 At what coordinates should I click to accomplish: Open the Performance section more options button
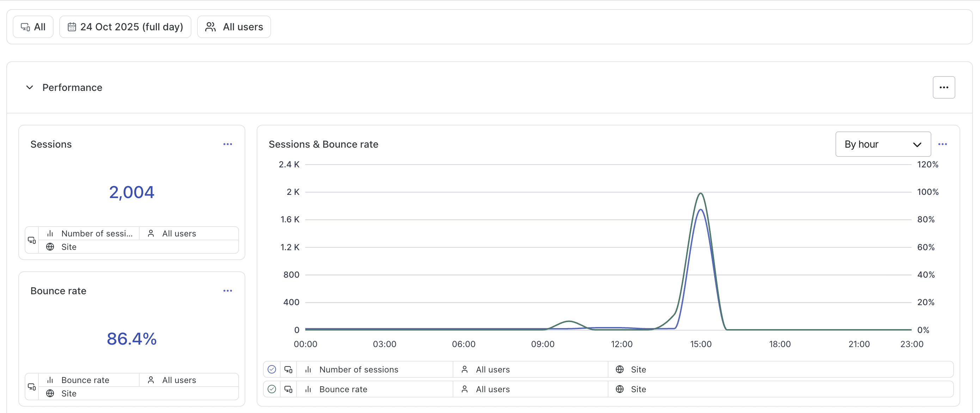pos(943,87)
